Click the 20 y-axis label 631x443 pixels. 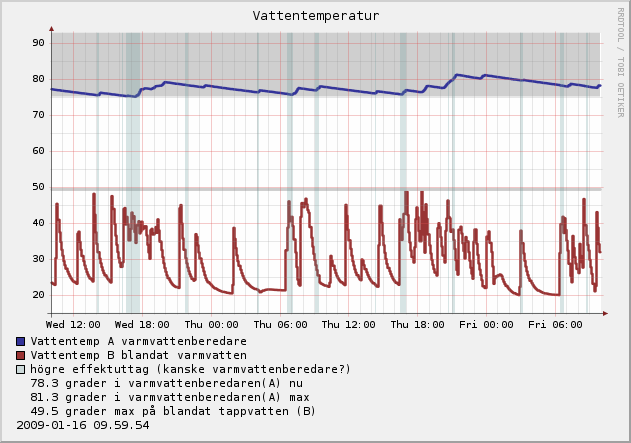[x=38, y=295]
